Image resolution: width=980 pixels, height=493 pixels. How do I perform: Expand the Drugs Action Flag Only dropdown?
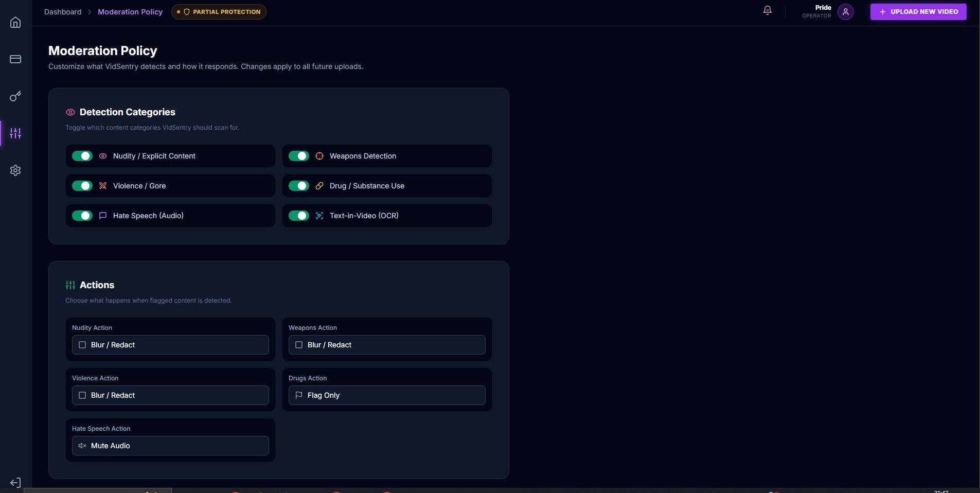coord(387,395)
